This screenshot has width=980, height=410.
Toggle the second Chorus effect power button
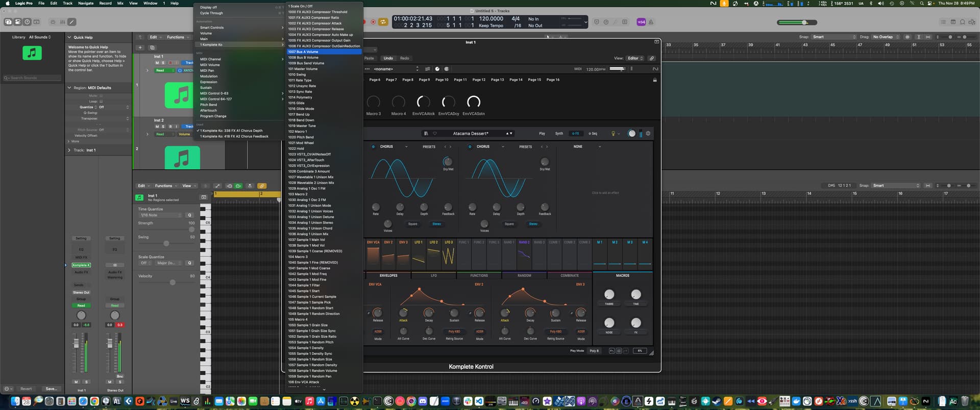tap(470, 147)
